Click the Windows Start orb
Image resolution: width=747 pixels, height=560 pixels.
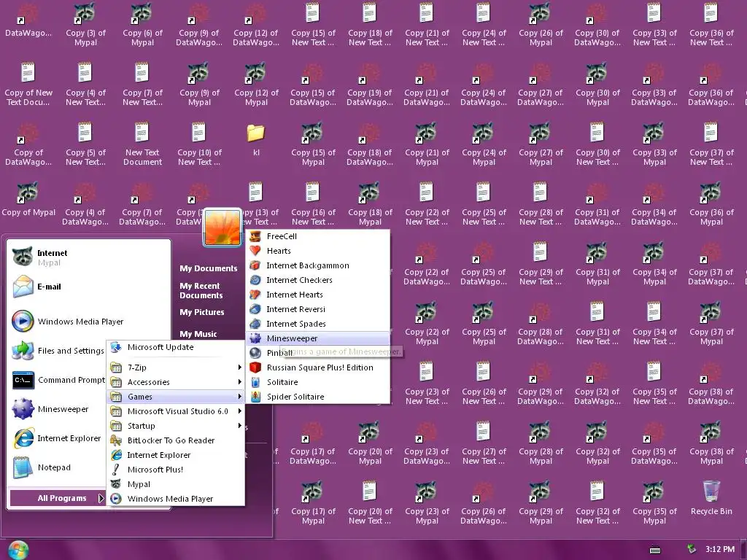[18, 550]
